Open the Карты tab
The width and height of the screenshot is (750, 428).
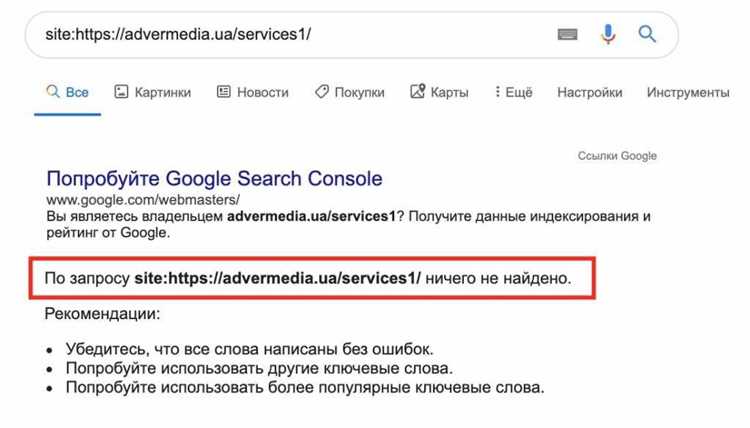439,92
